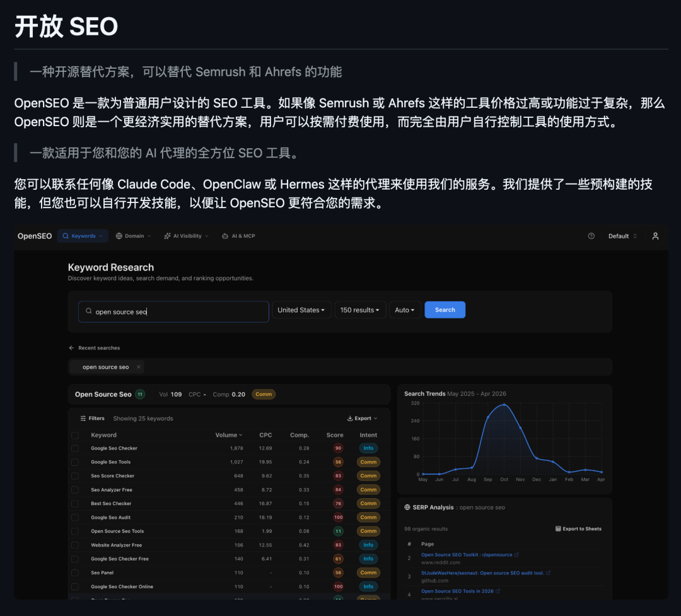Open the United States country dropdown

click(x=301, y=310)
